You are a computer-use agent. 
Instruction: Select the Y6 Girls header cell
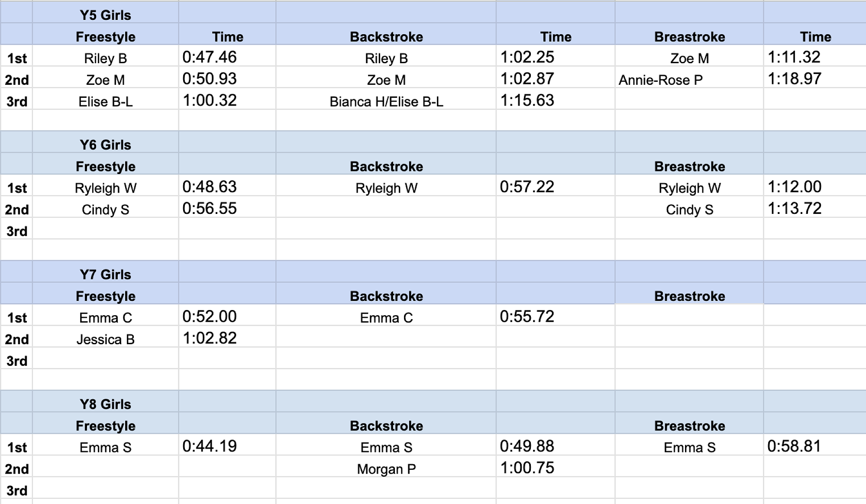tap(105, 145)
